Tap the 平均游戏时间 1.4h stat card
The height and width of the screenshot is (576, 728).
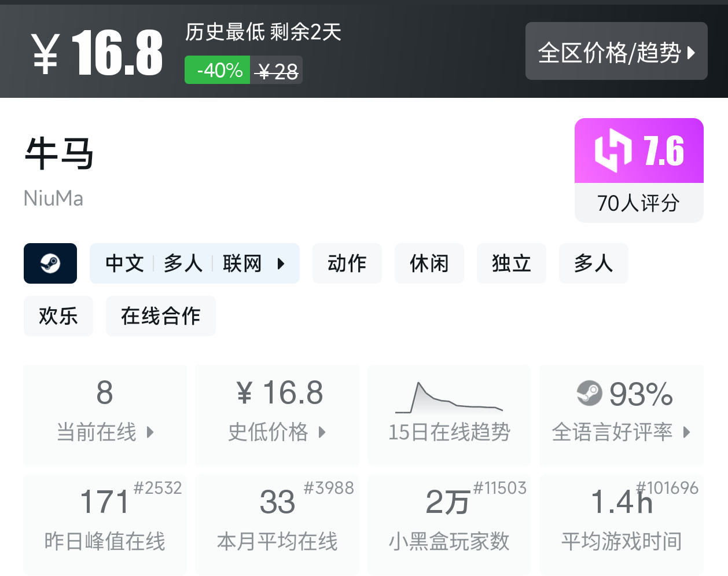click(621, 524)
